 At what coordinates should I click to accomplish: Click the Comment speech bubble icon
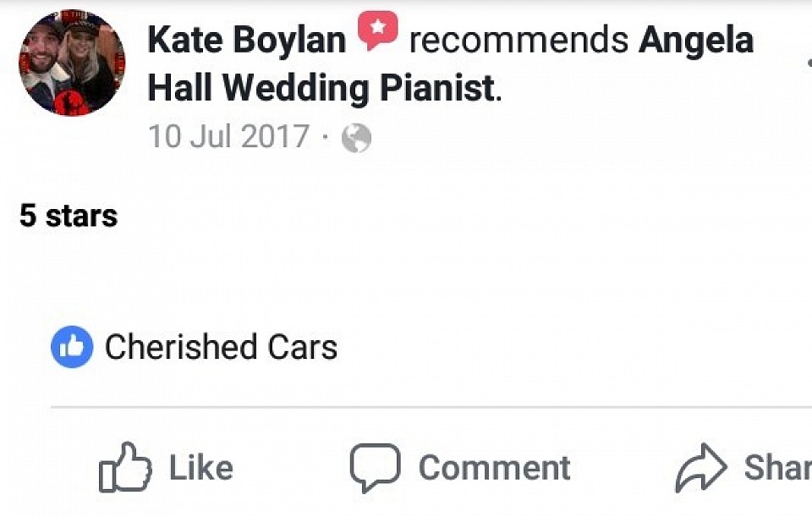click(375, 467)
